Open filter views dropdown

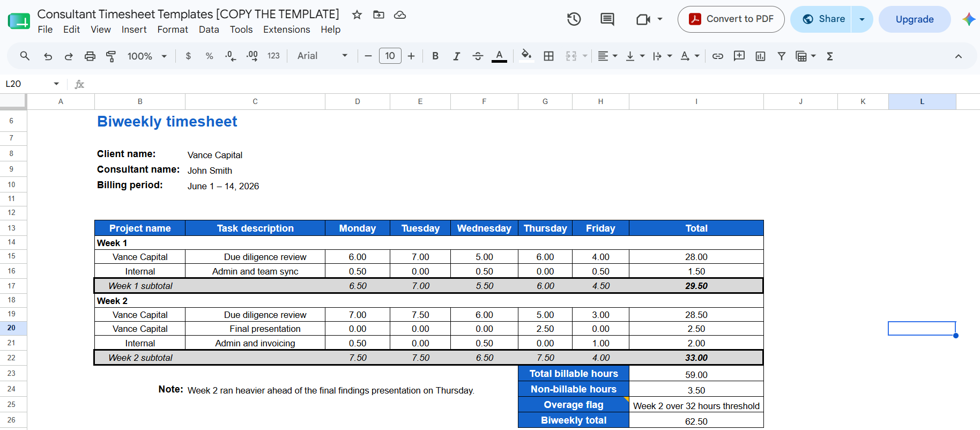tap(806, 56)
